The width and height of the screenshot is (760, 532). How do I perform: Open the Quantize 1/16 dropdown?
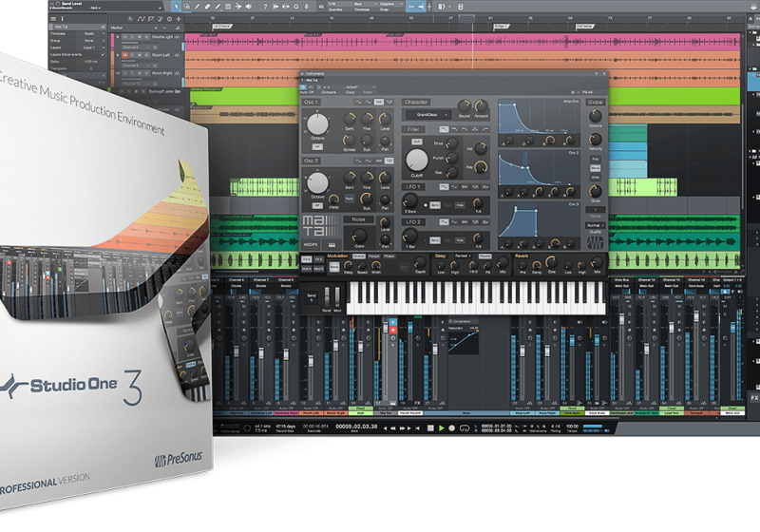pos(341,4)
